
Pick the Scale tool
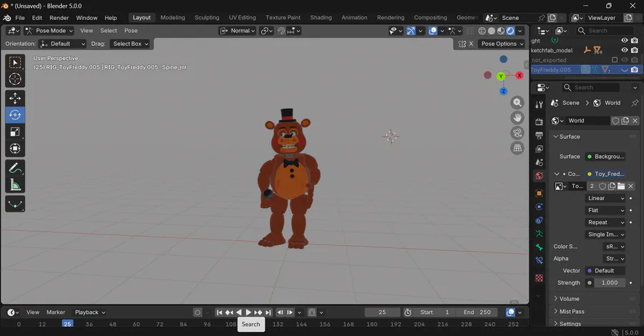[x=15, y=132]
